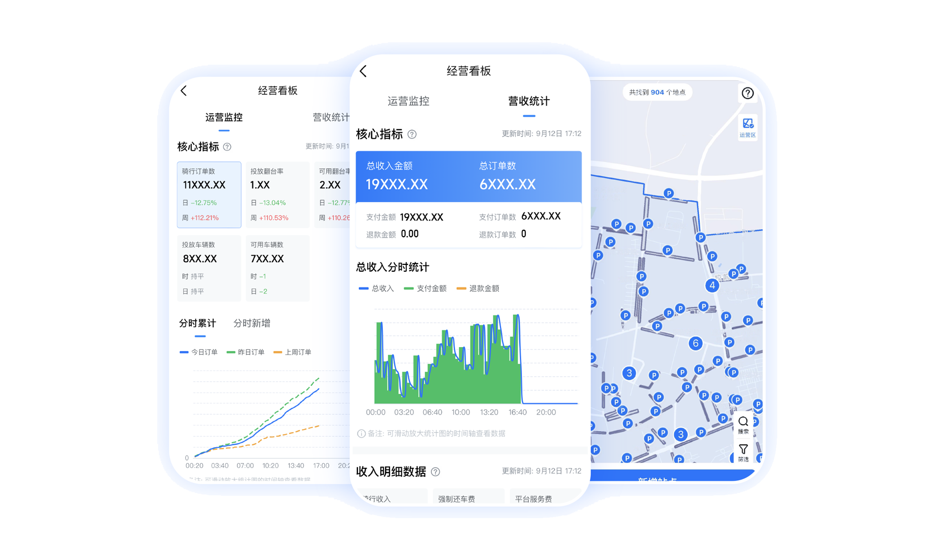
Task: Tap the 强制还车费 detail card
Action: point(467,498)
